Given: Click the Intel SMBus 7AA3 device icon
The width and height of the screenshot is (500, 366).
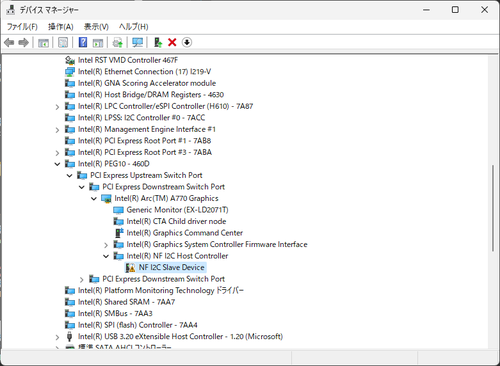Looking at the screenshot, I should [70, 313].
